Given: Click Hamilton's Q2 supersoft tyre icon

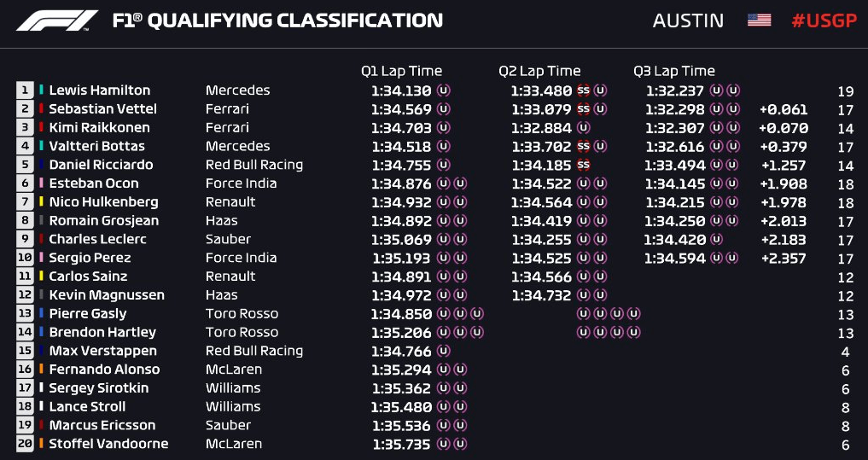Looking at the screenshot, I should (584, 90).
